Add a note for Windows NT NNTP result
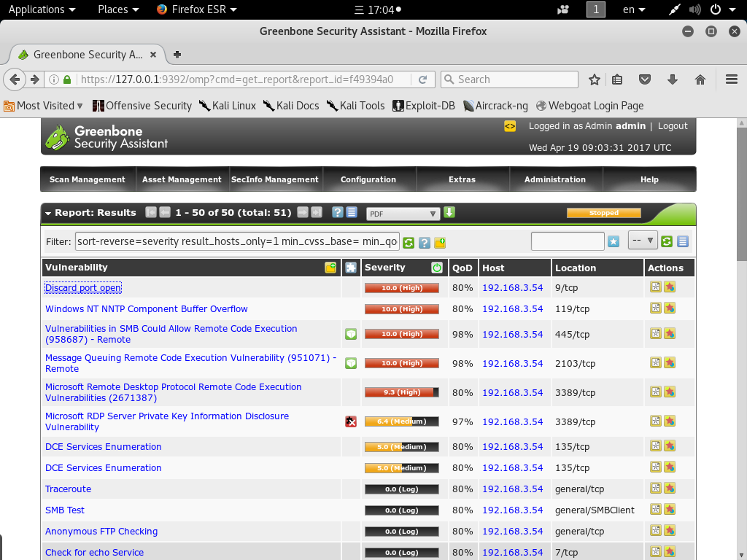Viewport: 747px width, 560px height. (656, 308)
